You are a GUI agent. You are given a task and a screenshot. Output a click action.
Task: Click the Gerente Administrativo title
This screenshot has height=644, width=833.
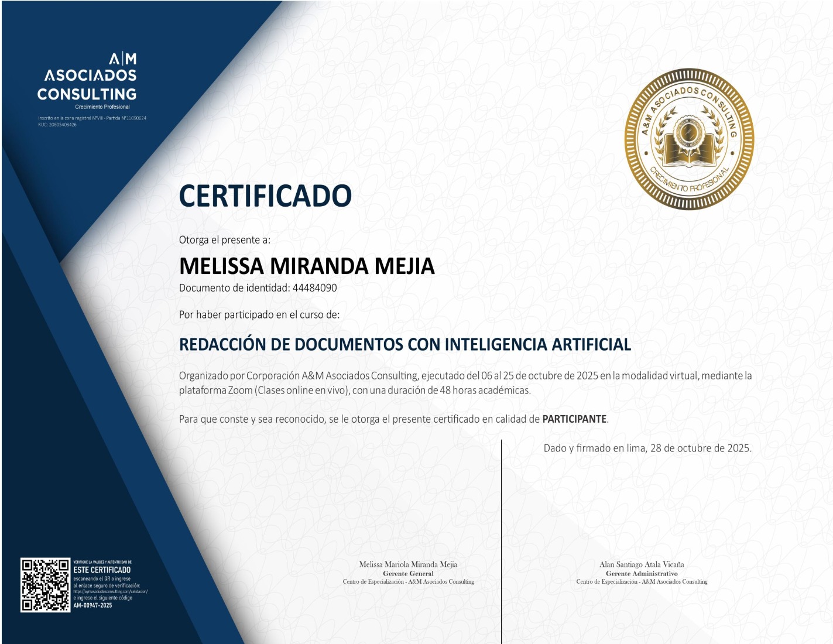click(x=642, y=574)
